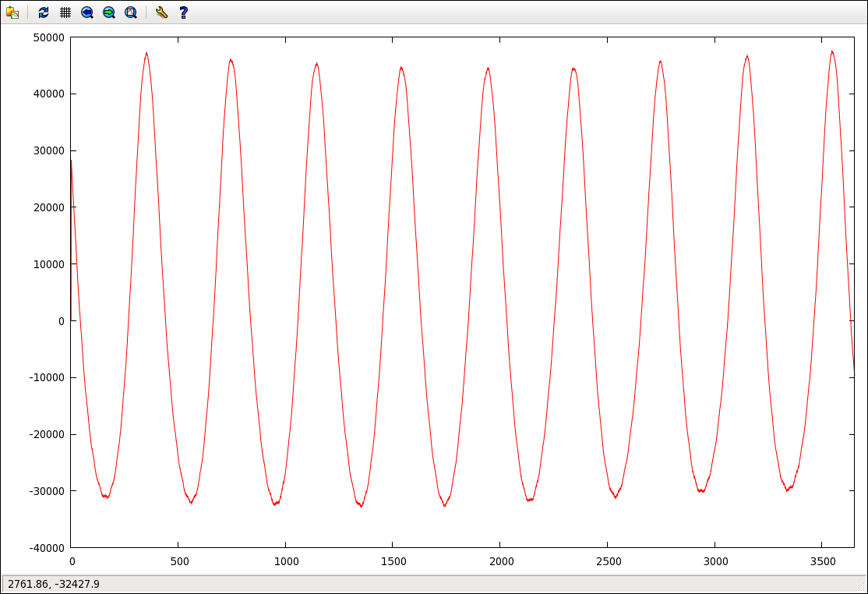Click the 50000 y-axis label
868x594 pixels.
49,37
